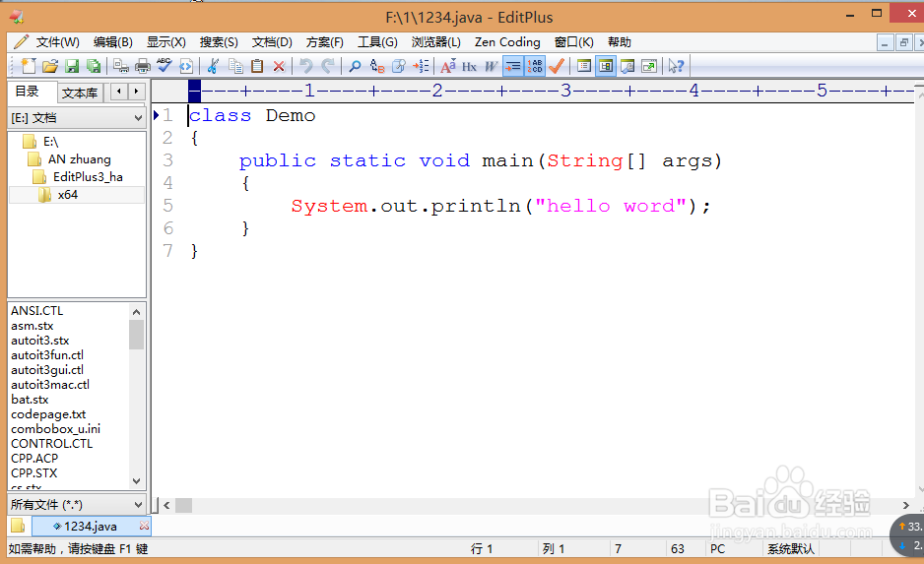The width and height of the screenshot is (924, 564).
Task: Save the document with the floppy icon
Action: [72, 66]
